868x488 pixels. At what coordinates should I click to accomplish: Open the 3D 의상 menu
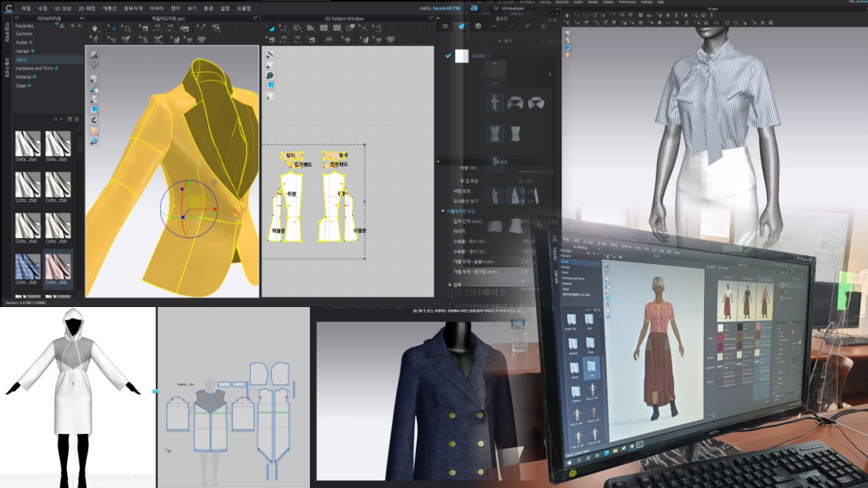[62, 8]
